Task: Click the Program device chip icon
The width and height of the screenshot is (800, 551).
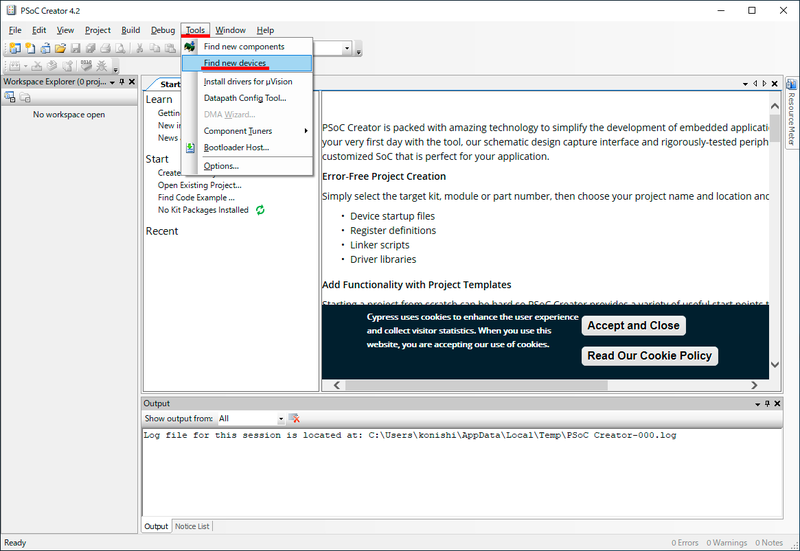Action: pyautogui.click(x=86, y=65)
